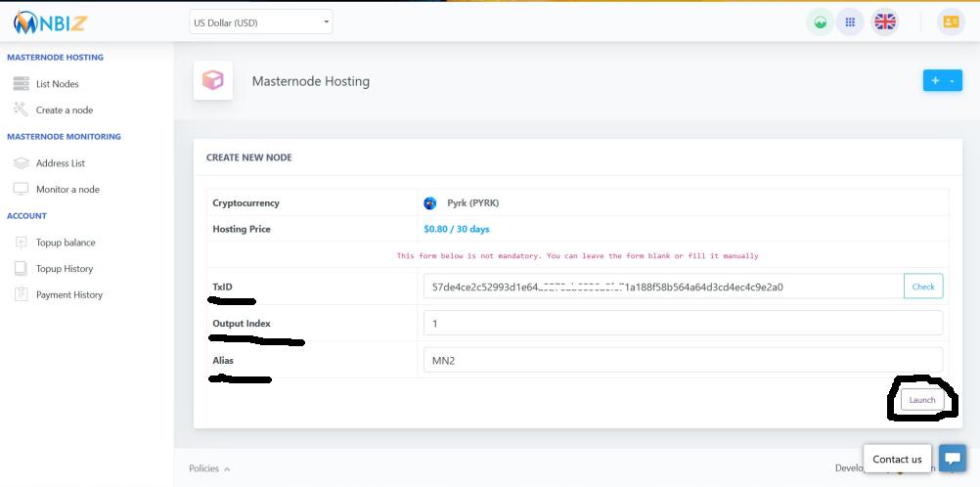This screenshot has height=487, width=980.
Task: Click the MNBIZ logo
Action: coord(50,22)
